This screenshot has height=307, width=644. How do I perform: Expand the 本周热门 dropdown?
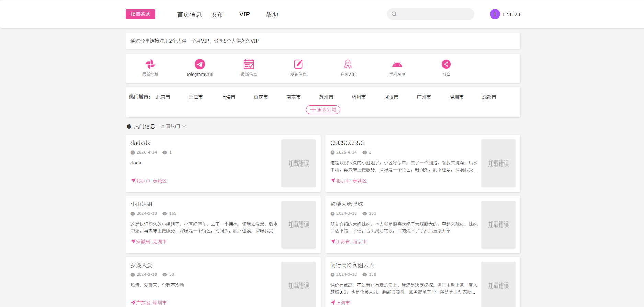(x=173, y=126)
